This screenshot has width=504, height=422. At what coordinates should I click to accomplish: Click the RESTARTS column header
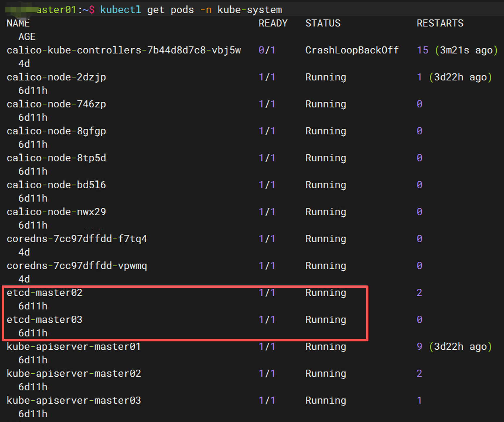coord(440,23)
